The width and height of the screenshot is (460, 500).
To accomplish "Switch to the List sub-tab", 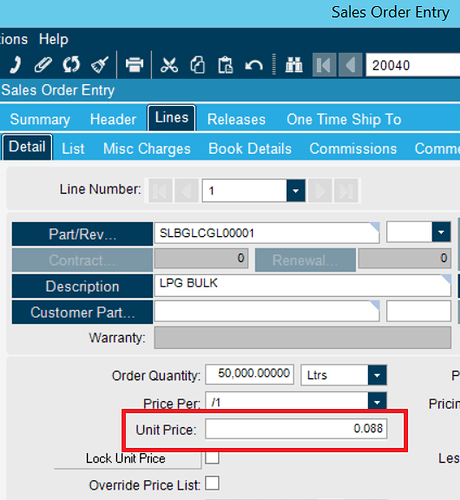I will [73, 149].
